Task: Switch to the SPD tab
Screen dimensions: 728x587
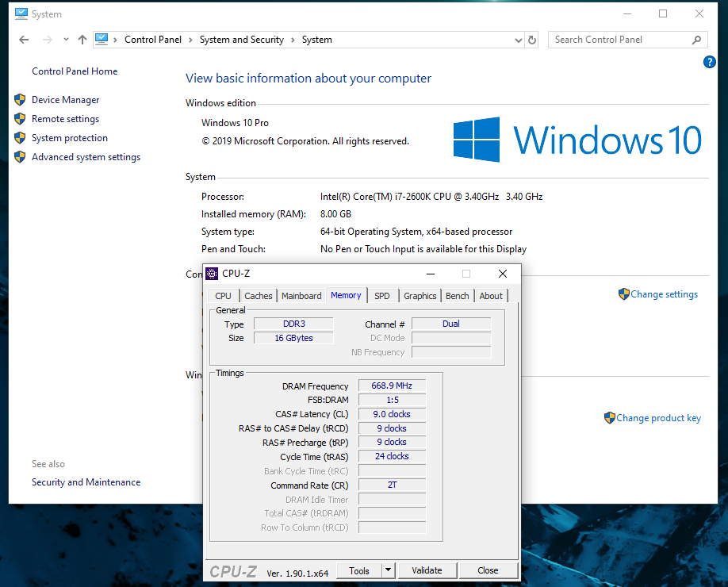Action: coord(382,296)
